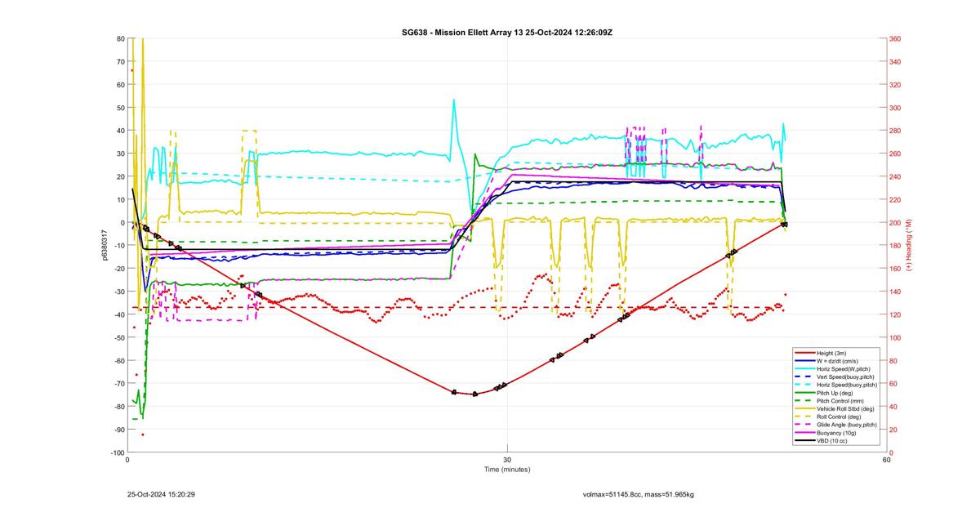Click the 'p6380317' left axis label
980x508 pixels.
pyautogui.click(x=105, y=245)
